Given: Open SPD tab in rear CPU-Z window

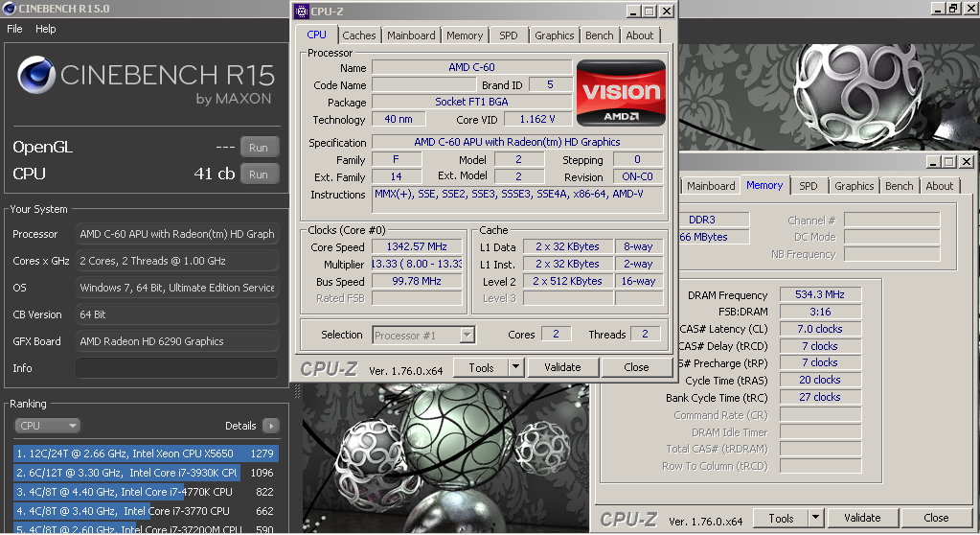Looking at the screenshot, I should coord(809,186).
